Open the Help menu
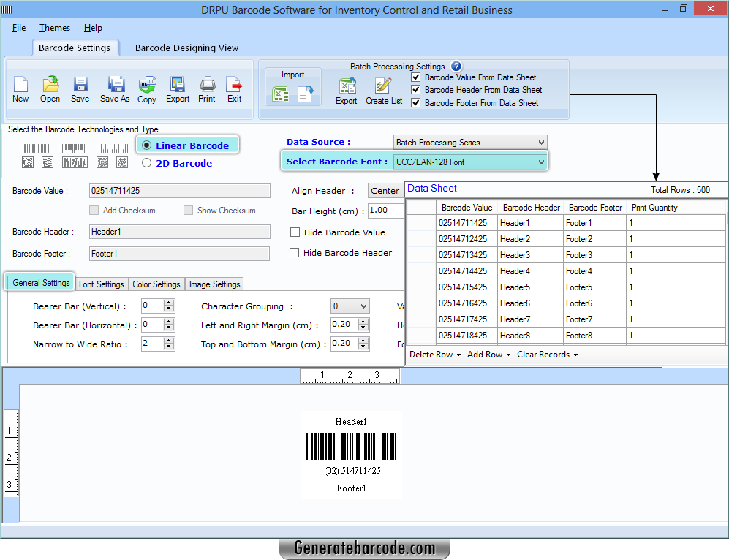This screenshot has height=560, width=729. 93,28
